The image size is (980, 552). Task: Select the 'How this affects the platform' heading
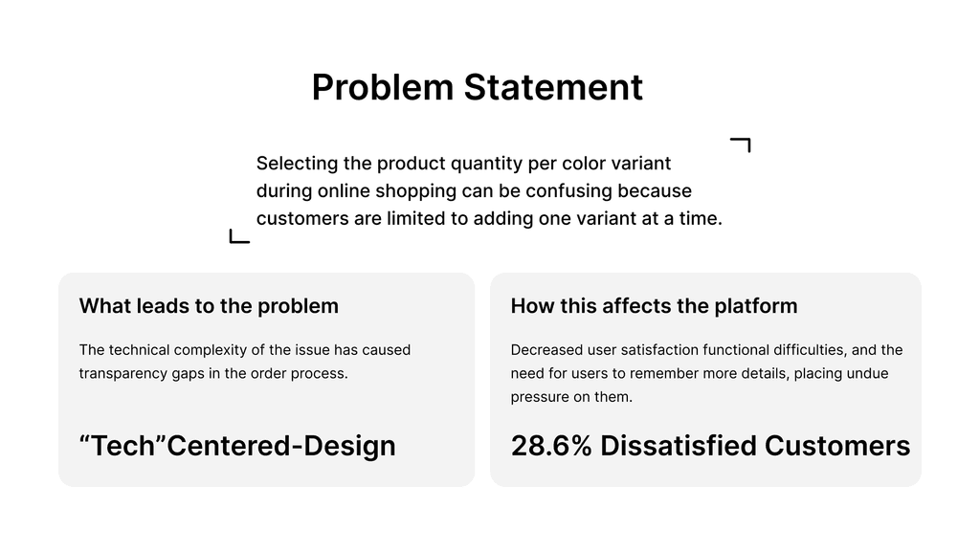pyautogui.click(x=654, y=306)
